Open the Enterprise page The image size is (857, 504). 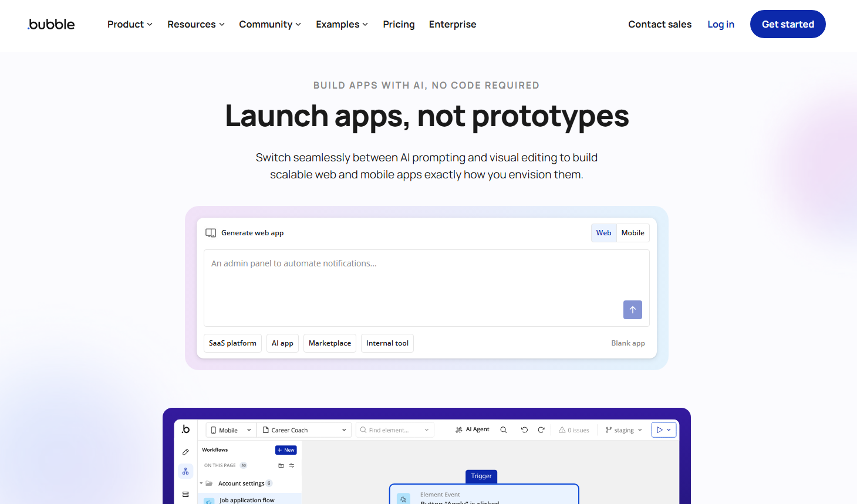[x=453, y=24]
